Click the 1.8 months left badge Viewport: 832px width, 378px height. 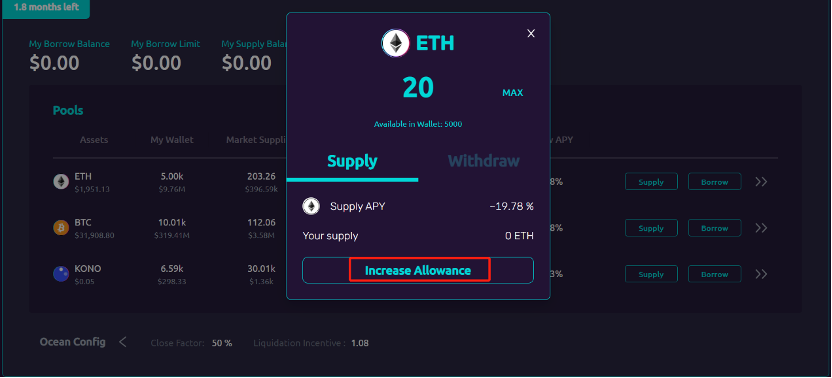pyautogui.click(x=46, y=8)
